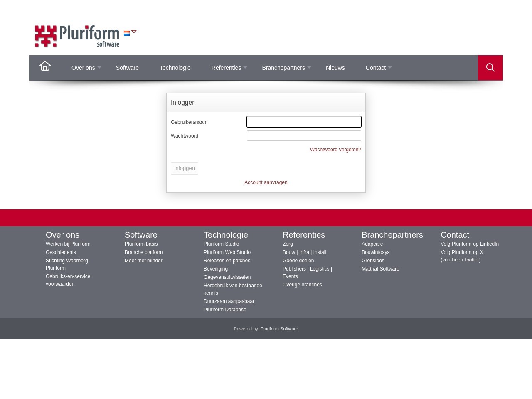Click the home icon in navigation bar

click(45, 66)
